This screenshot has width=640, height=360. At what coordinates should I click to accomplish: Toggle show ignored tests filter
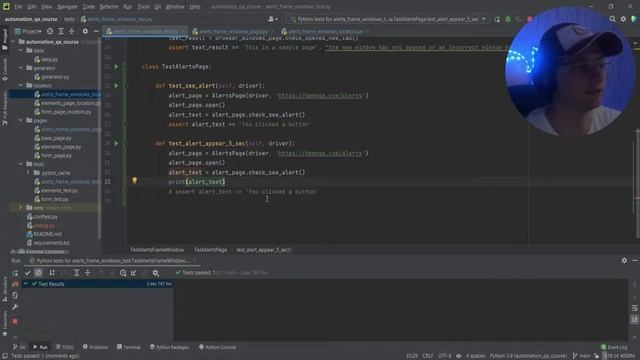38,273
